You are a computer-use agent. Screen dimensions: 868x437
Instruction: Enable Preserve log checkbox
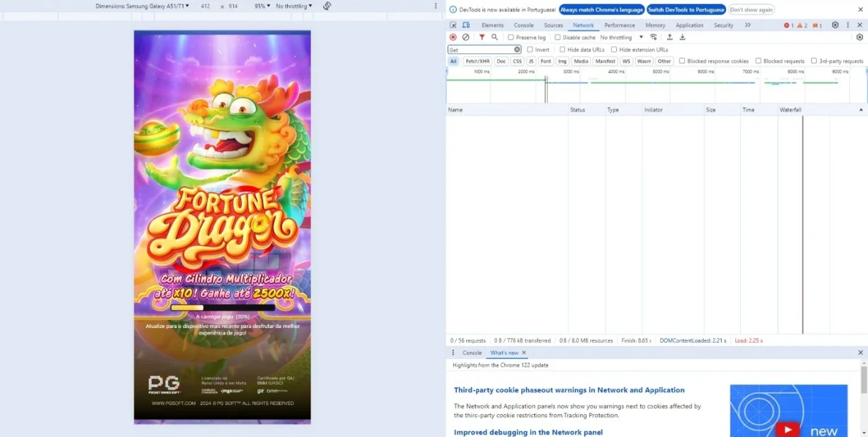tap(511, 37)
